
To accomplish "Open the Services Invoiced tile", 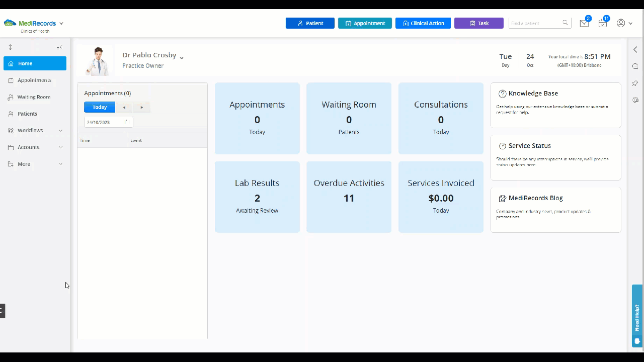I will [441, 197].
